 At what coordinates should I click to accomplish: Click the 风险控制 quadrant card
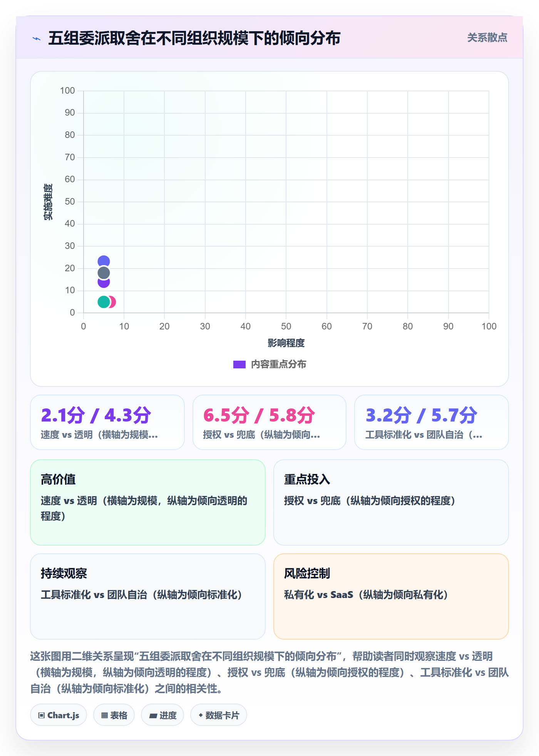(391, 596)
